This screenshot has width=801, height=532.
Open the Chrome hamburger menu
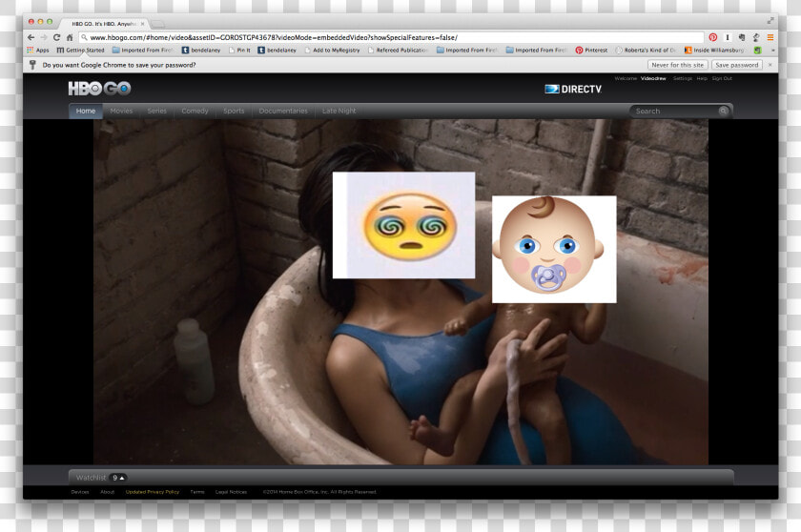pyautogui.click(x=770, y=37)
